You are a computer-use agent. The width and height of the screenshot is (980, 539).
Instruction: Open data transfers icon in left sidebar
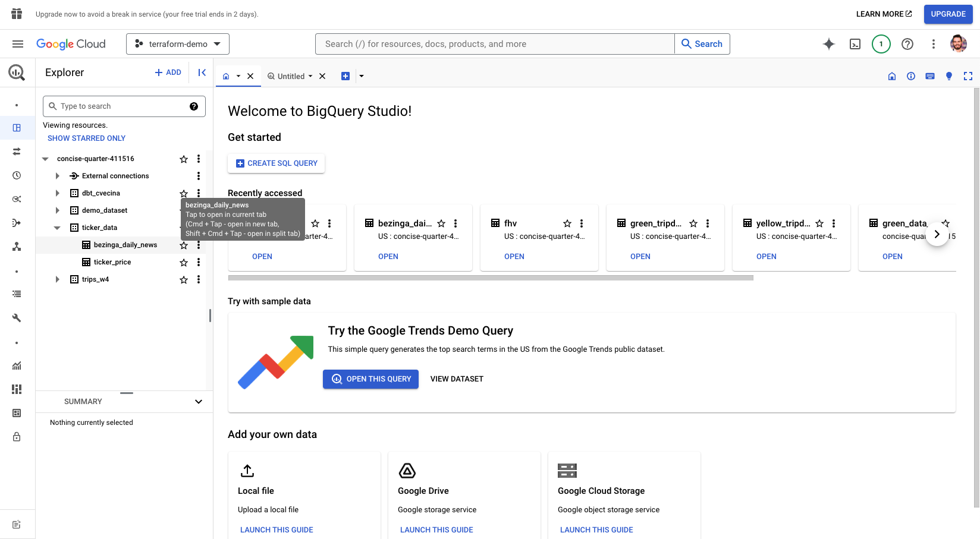17,152
